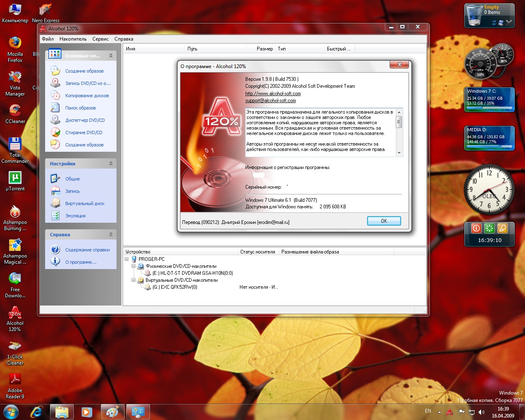Collapse the Справка sidebar panel
Image resolution: width=525 pixels, height=420 pixels.
(x=111, y=234)
